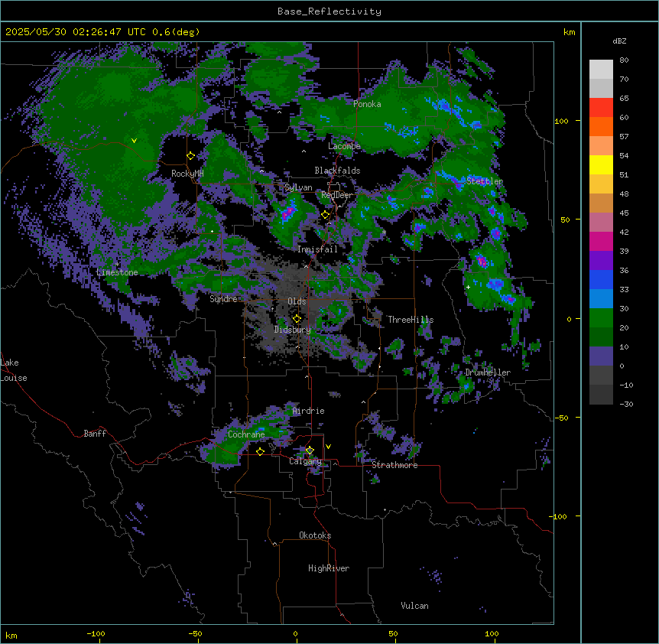Pick the 65 dBZ red swatch
Viewport: 659px width, 644px height.
[601, 107]
